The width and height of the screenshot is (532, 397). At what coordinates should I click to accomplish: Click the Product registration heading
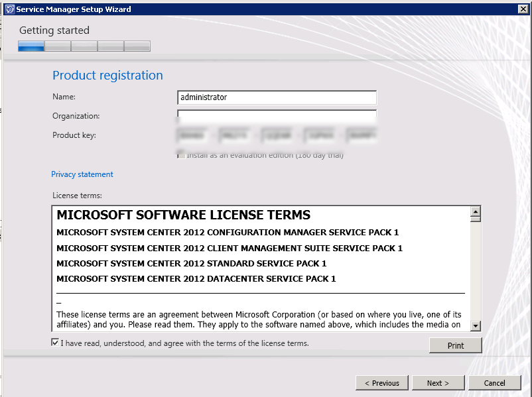[107, 76]
